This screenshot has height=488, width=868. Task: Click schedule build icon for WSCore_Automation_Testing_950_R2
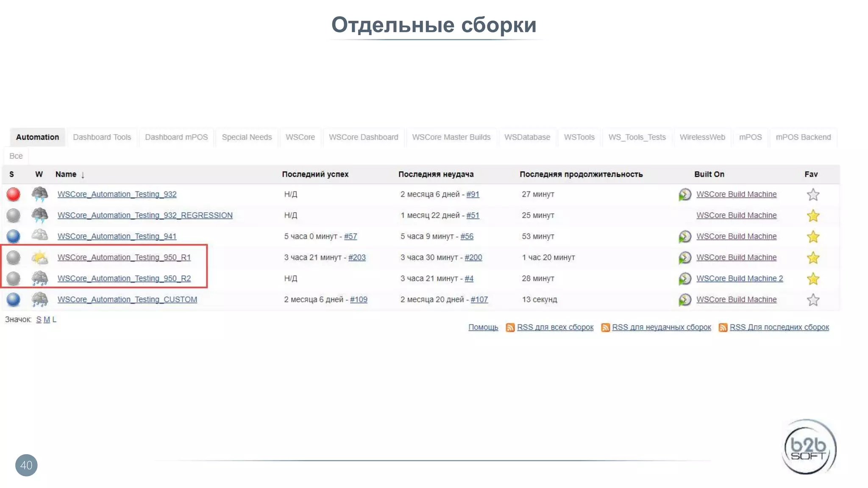[684, 279]
